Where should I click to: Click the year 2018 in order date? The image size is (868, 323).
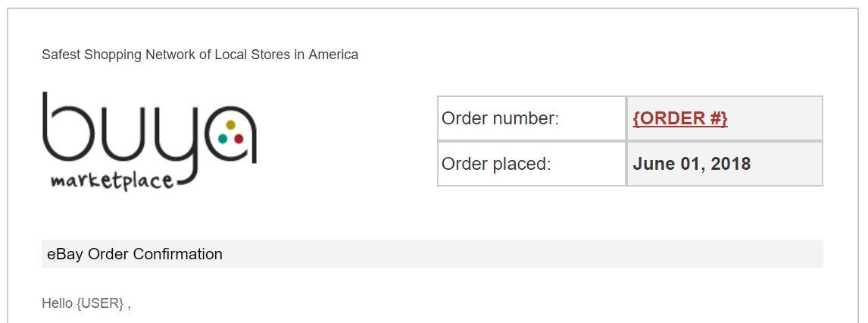pos(731,164)
